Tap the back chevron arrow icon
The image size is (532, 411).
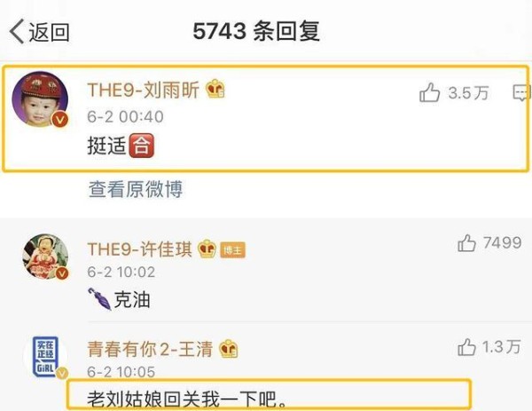click(17, 31)
